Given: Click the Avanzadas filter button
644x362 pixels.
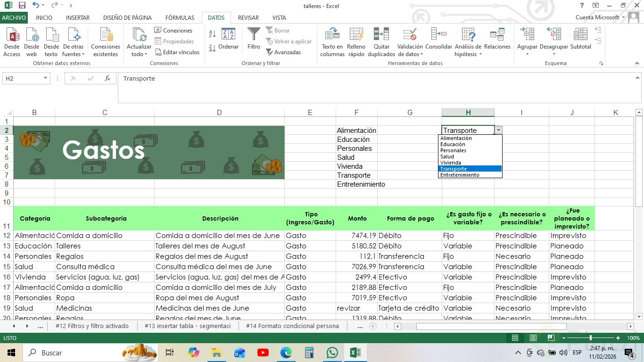Looking at the screenshot, I should pyautogui.click(x=283, y=52).
